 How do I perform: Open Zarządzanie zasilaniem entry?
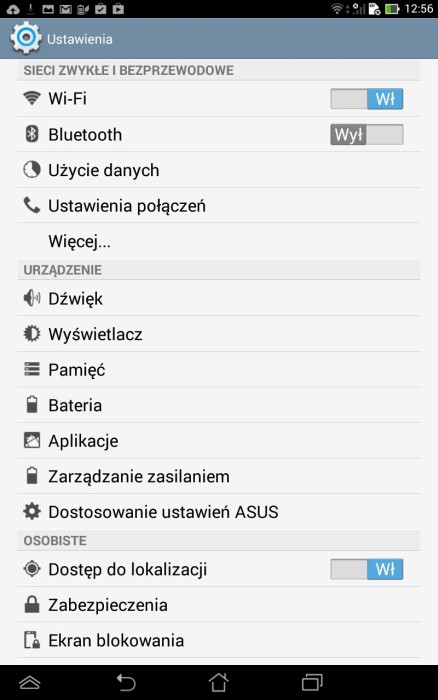point(219,476)
